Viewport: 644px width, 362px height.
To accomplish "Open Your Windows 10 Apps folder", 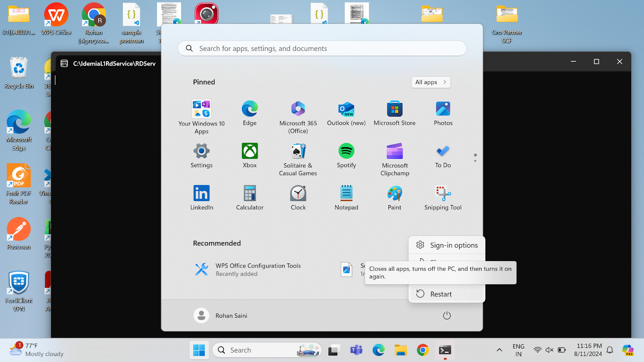I will (201, 117).
